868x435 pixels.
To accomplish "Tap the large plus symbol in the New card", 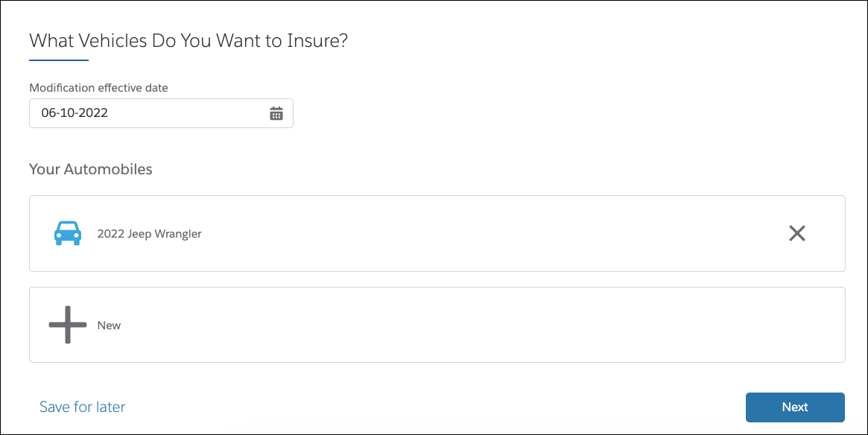I will [67, 324].
